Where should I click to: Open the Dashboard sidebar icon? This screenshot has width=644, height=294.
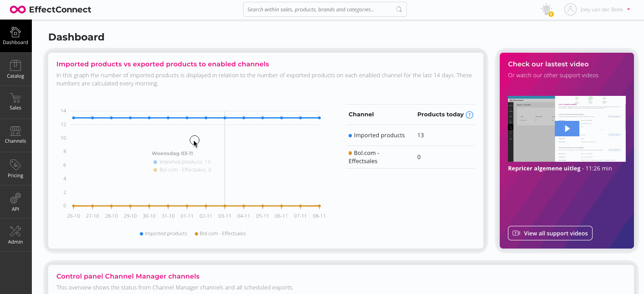point(15,32)
